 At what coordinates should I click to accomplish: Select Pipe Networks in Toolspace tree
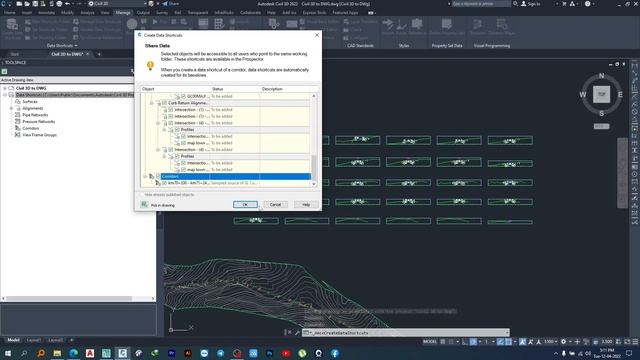point(35,115)
